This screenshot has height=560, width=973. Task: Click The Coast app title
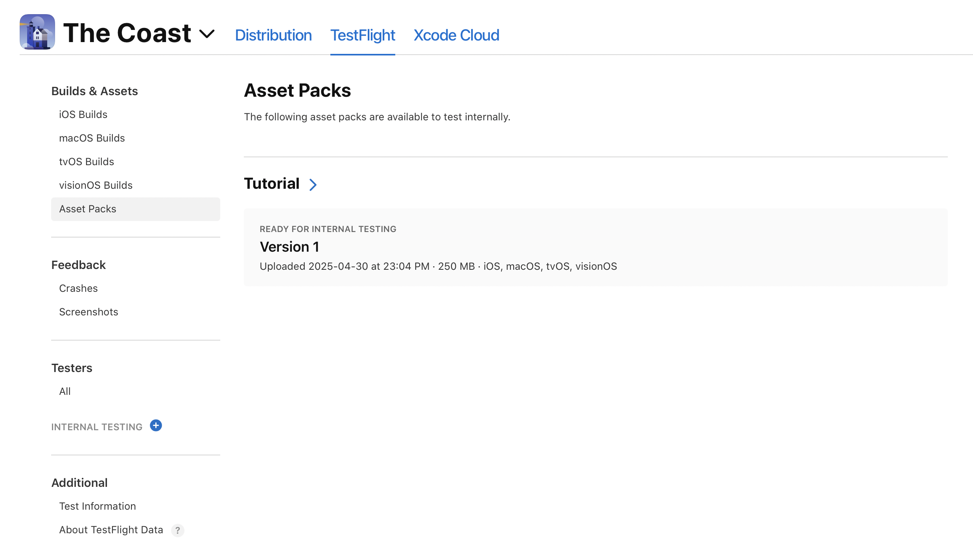point(127,33)
